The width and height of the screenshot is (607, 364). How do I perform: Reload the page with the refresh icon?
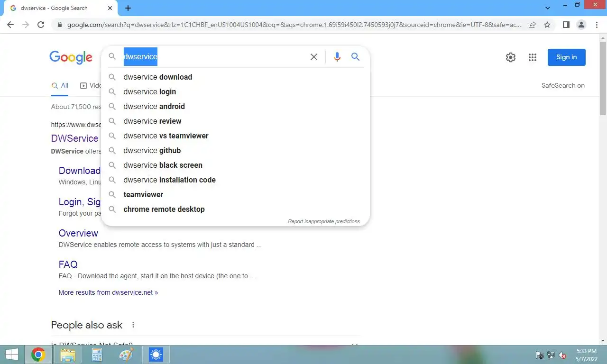pos(41,25)
